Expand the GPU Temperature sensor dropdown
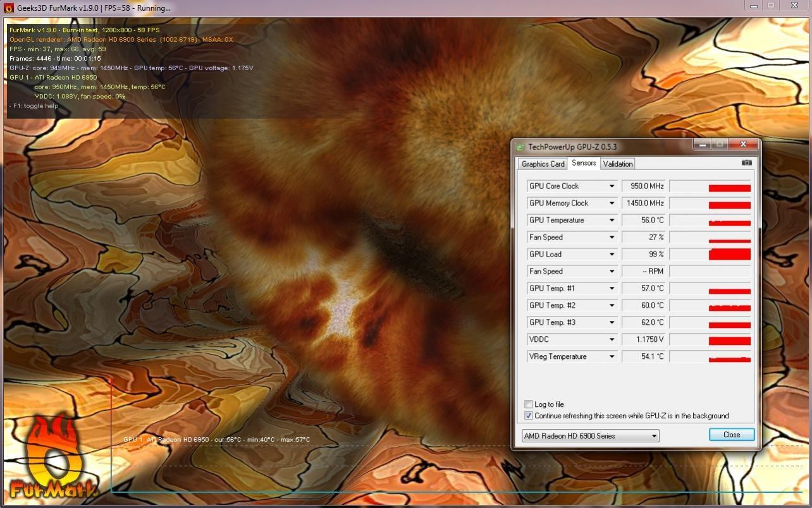The image size is (812, 508). pyautogui.click(x=612, y=221)
